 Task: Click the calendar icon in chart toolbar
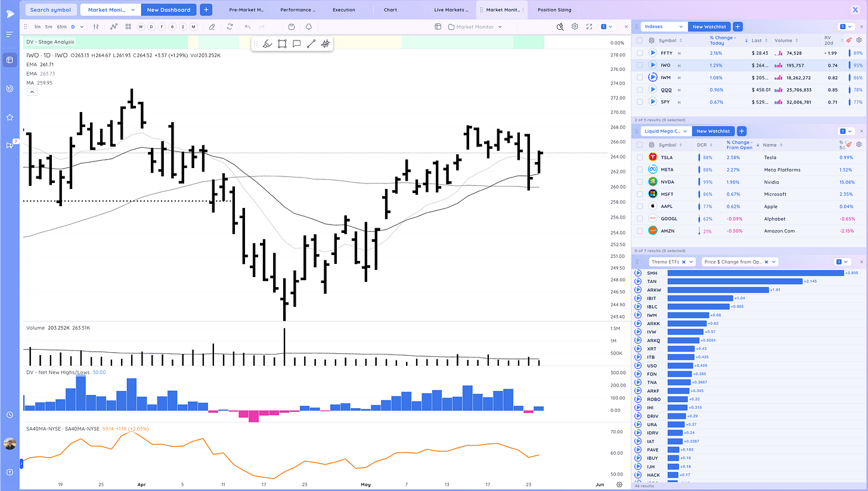point(291,27)
